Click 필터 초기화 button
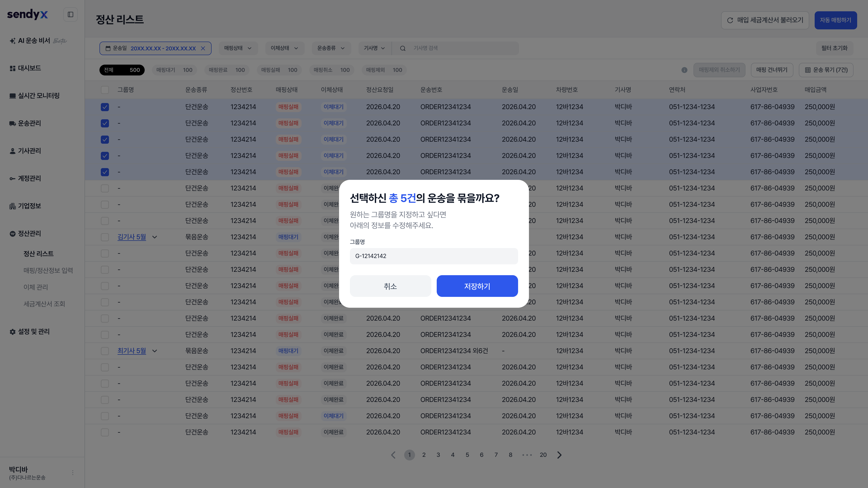Image resolution: width=868 pixels, height=488 pixels. pos(834,48)
